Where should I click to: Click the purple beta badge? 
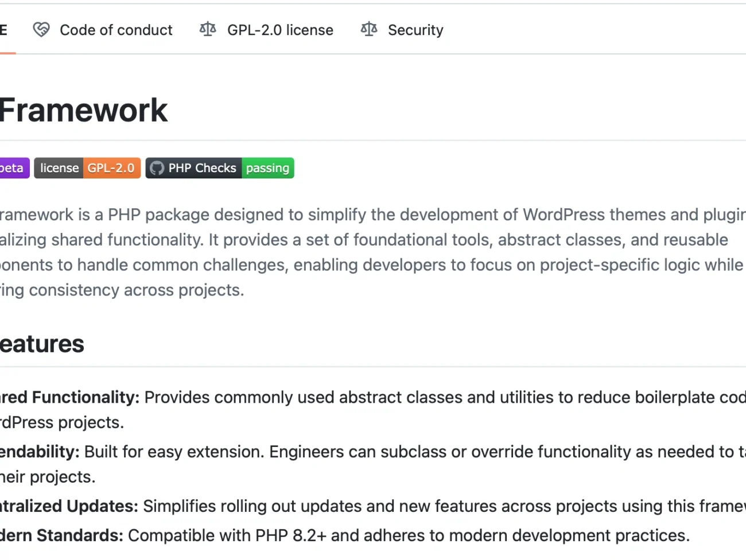tap(13, 168)
